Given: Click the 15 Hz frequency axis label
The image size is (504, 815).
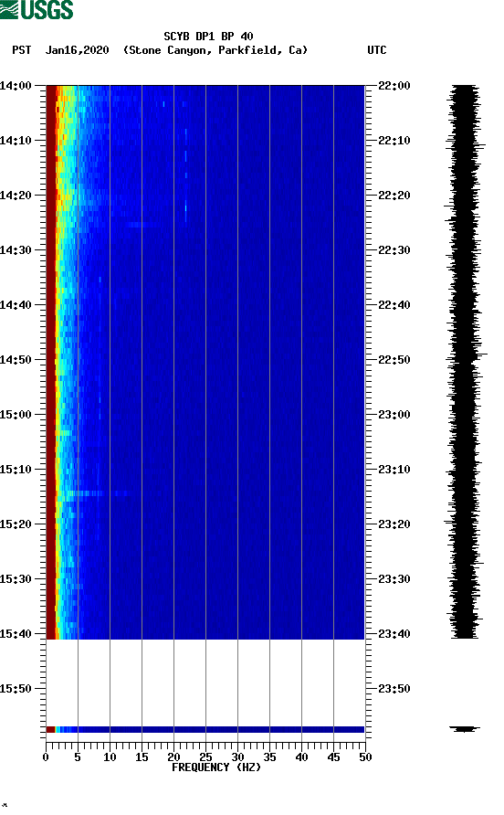Looking at the screenshot, I should tap(142, 757).
